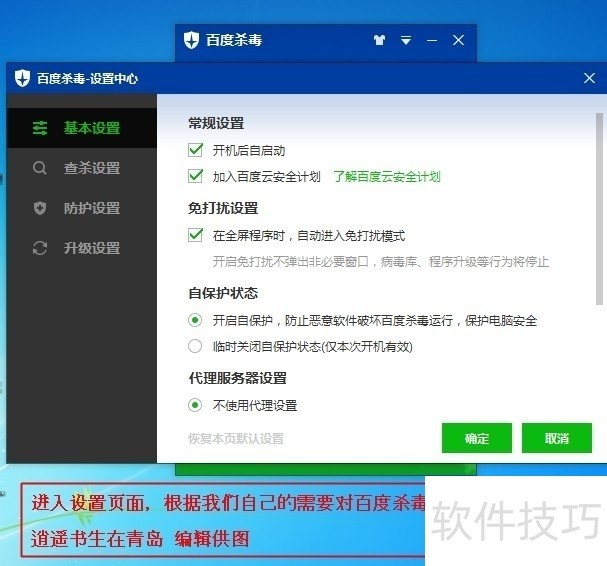Click the settings page vertical scrollbar
Screen dimensions: 607x566
click(x=599, y=209)
